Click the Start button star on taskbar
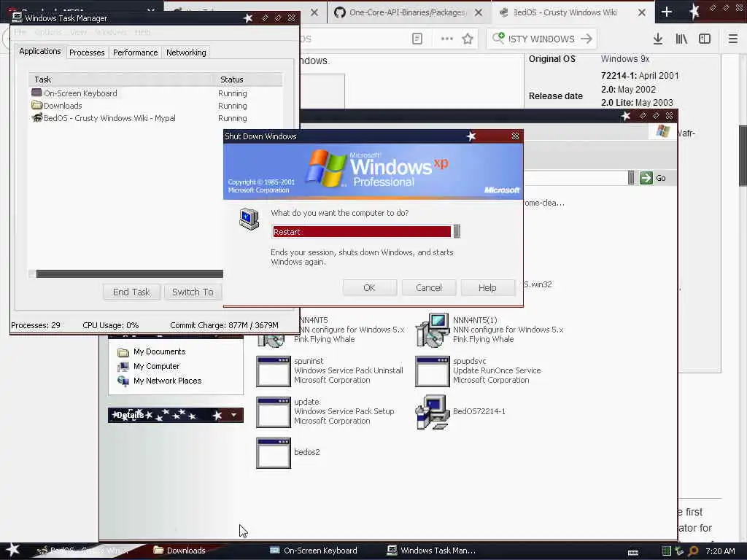The height and width of the screenshot is (560, 747). [13, 550]
